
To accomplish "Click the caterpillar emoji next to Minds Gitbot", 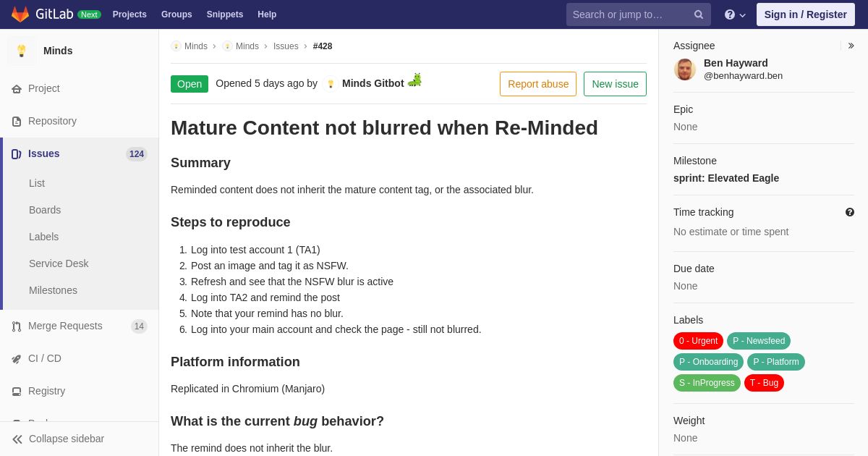I will point(414,80).
